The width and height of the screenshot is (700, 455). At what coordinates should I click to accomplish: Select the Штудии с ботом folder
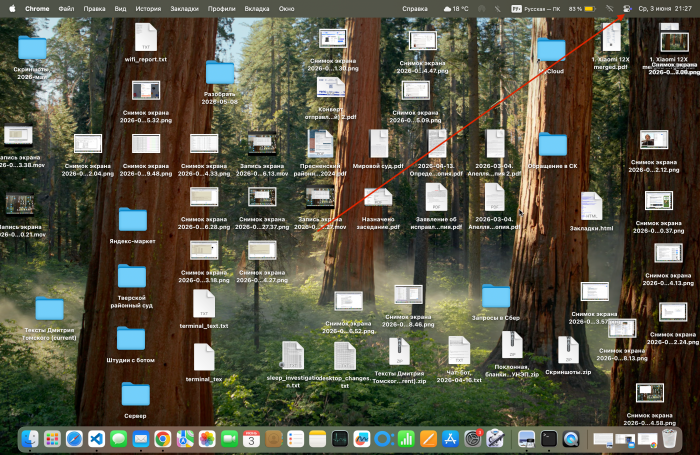pyautogui.click(x=131, y=345)
